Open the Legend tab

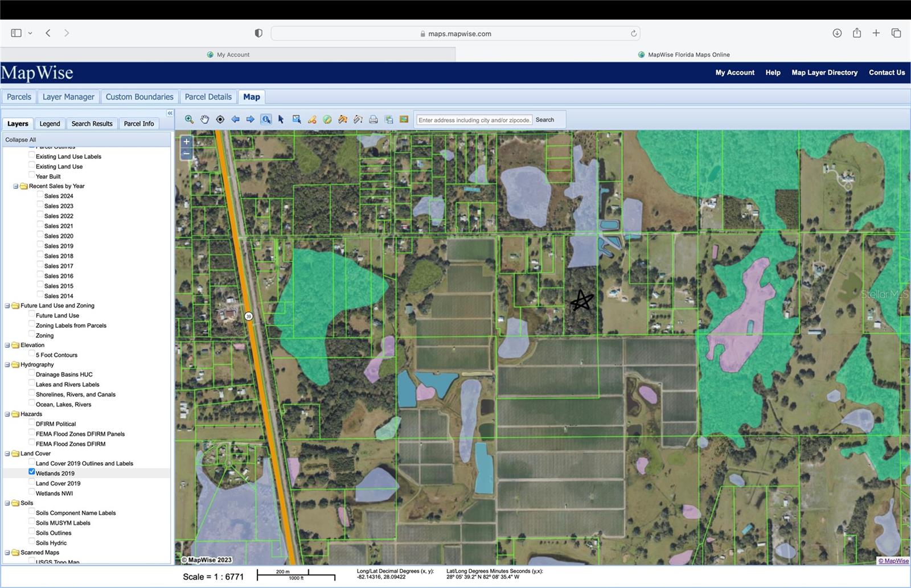click(50, 124)
